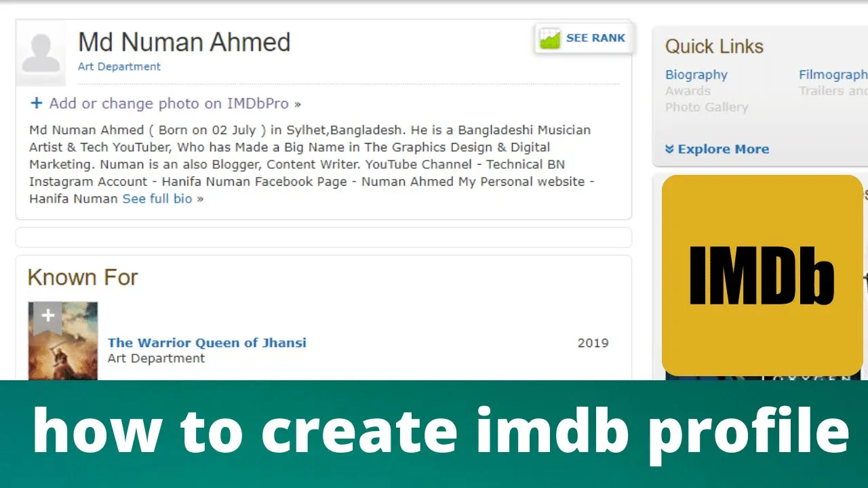Open The Warrior Queen of Jhansi title link

[x=207, y=342]
